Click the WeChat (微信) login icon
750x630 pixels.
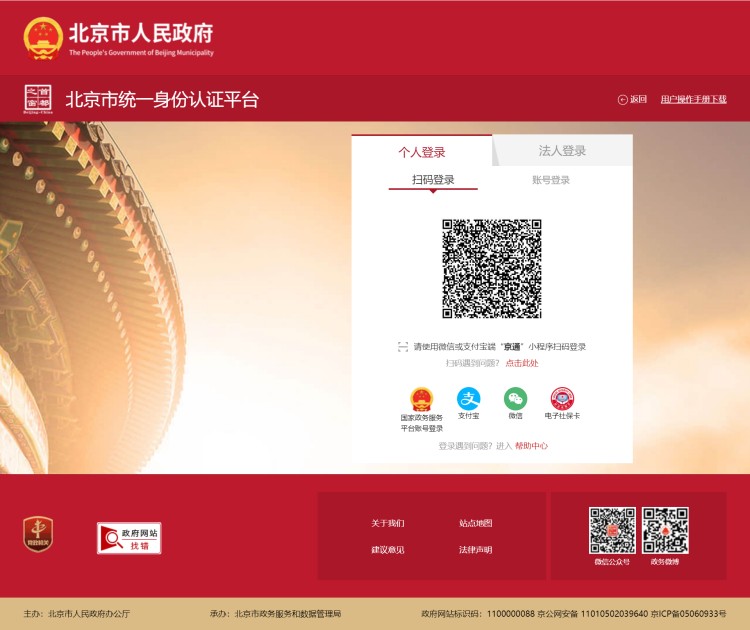click(x=515, y=399)
